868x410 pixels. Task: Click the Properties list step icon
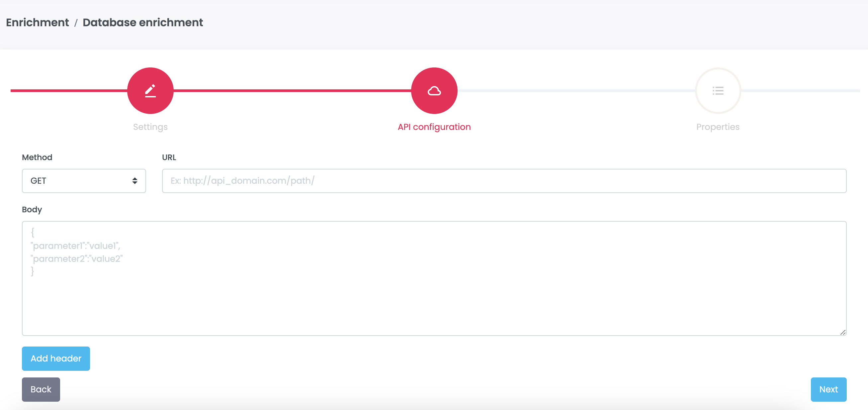718,91
